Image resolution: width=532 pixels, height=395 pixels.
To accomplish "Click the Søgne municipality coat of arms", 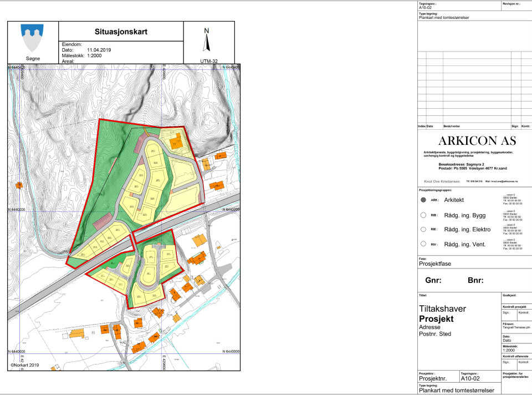I will [32, 38].
